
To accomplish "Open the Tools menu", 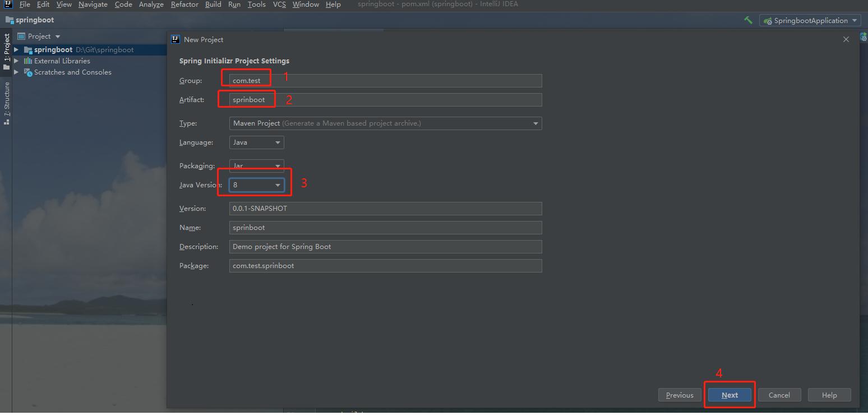I will [x=257, y=4].
